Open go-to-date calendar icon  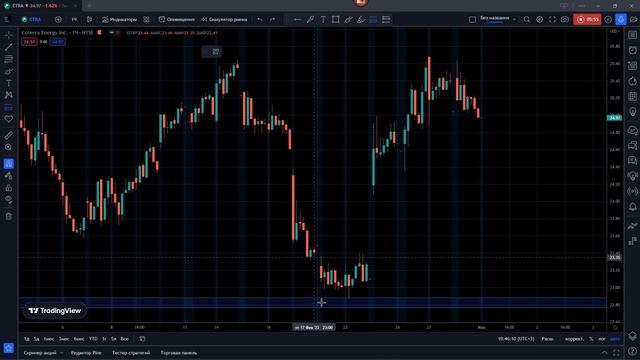tap(142, 339)
